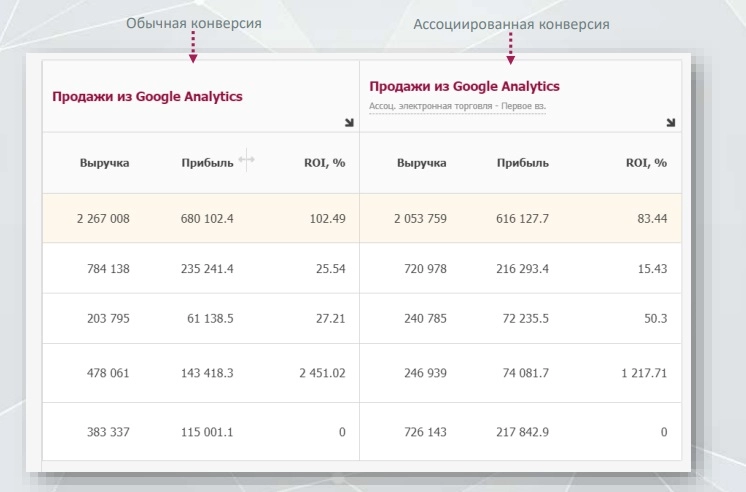Select the ROI cell 1 217.71
Viewport: 746px width, 492px height.
point(644,373)
